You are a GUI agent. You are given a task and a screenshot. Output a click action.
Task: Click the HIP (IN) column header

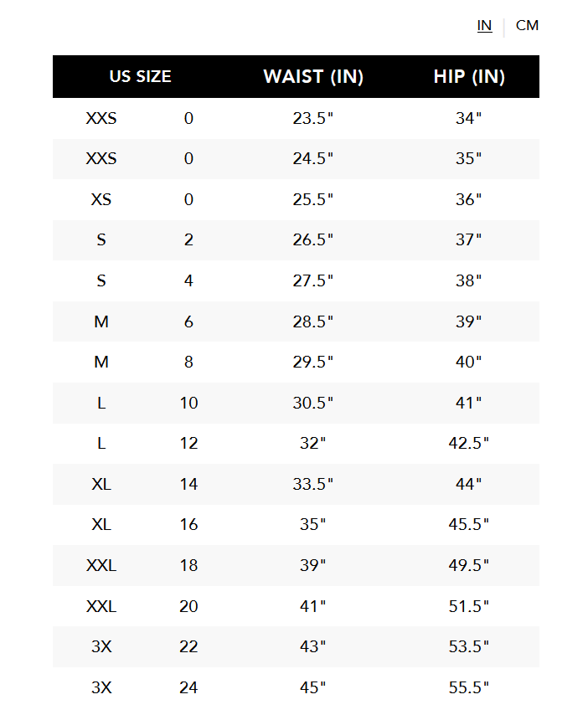tap(469, 77)
